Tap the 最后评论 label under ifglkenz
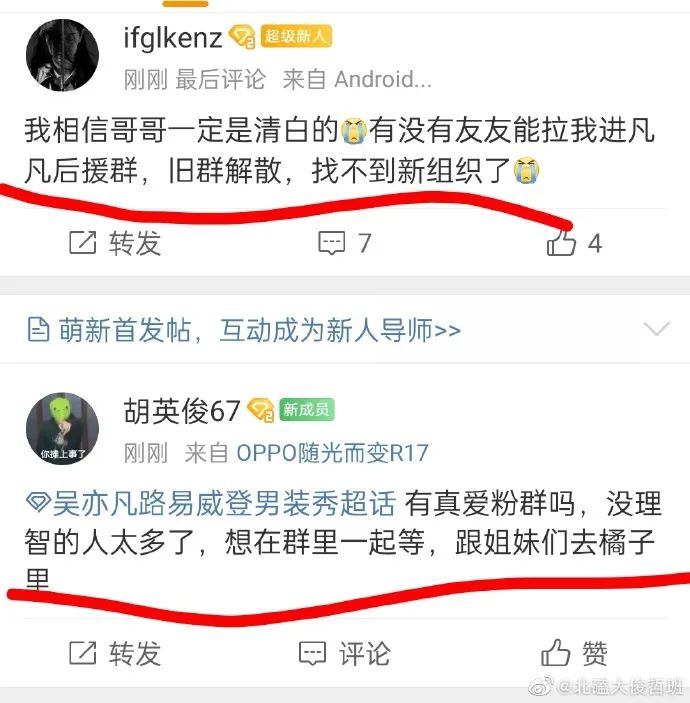This screenshot has width=690, height=703. (220, 80)
